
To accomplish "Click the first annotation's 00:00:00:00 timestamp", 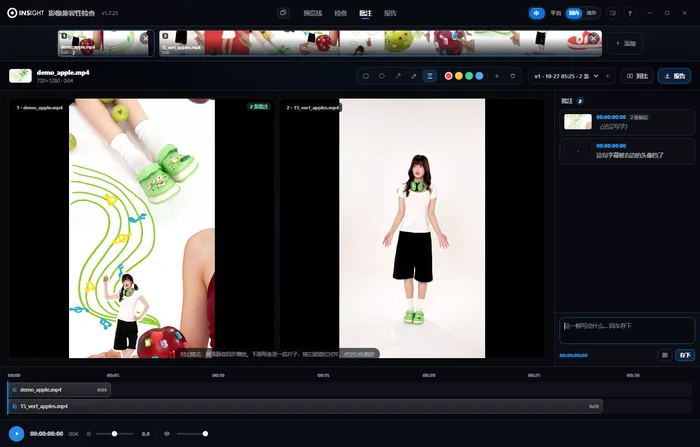I will point(611,117).
